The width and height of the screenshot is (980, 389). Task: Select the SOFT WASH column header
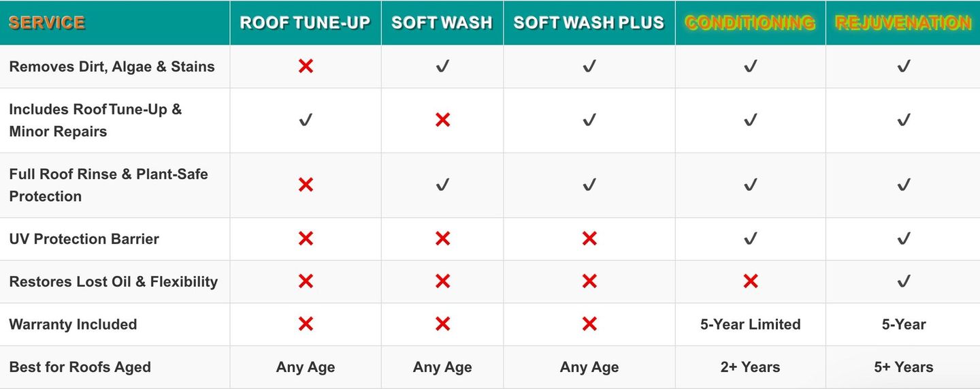pyautogui.click(x=442, y=22)
